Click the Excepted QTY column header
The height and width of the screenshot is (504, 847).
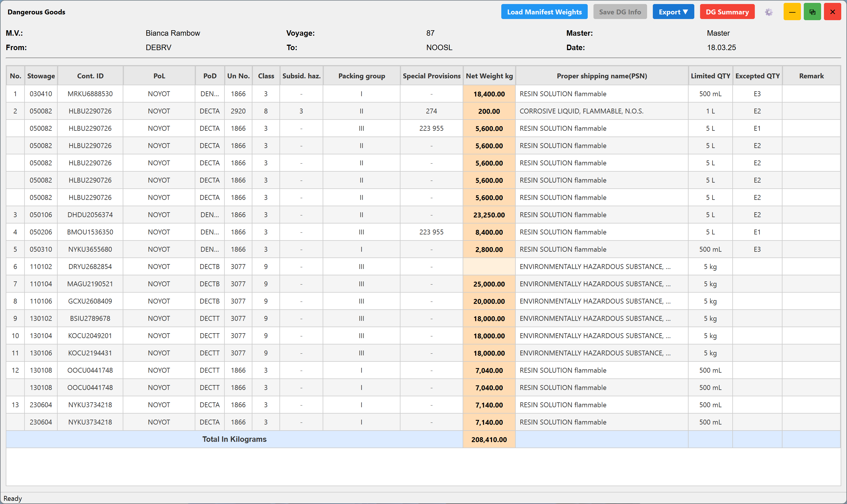[757, 76]
